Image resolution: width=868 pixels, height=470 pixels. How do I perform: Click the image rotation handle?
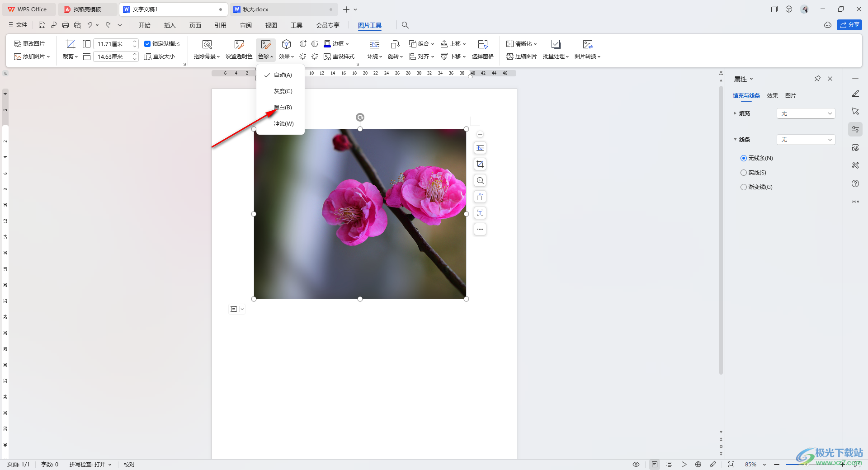tap(360, 117)
